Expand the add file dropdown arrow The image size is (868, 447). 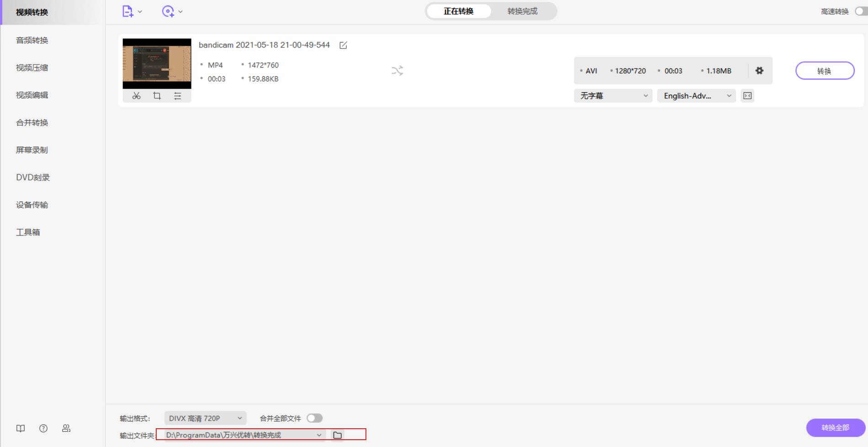pos(140,12)
